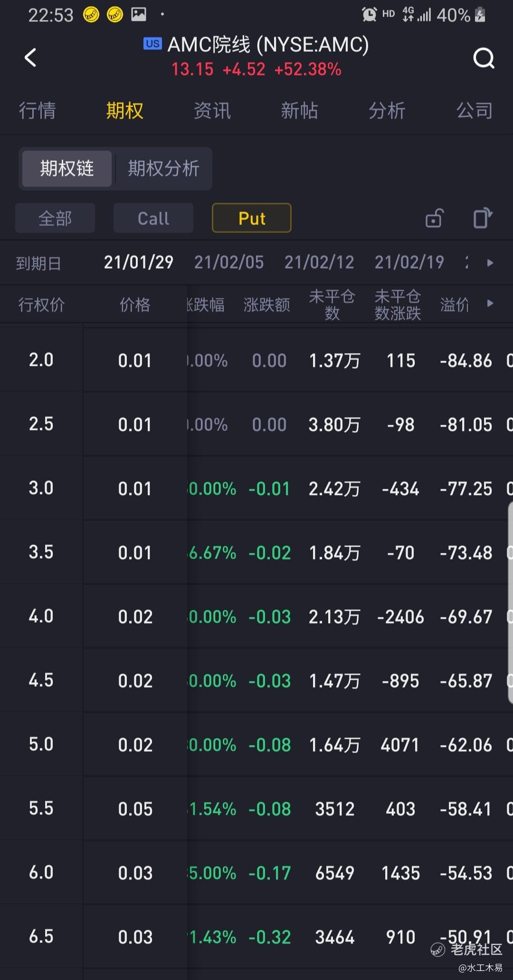Image resolution: width=513 pixels, height=980 pixels.
Task: Tap strike price 4.5 row
Action: click(x=256, y=681)
